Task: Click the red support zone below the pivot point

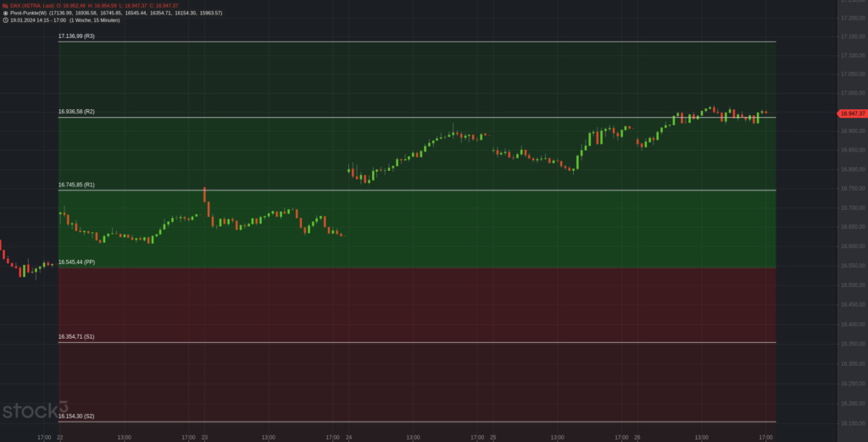Action: [415, 305]
